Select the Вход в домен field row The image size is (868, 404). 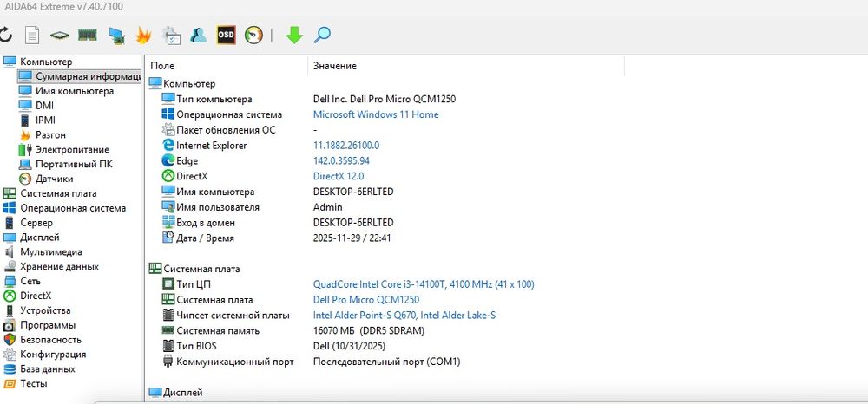[x=206, y=223]
